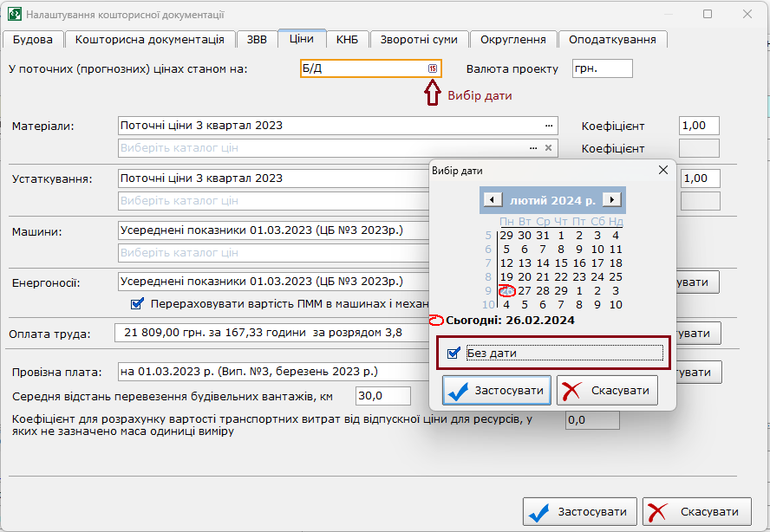Click the лютий 2024 р. month header
The image size is (770, 532).
pyautogui.click(x=552, y=200)
